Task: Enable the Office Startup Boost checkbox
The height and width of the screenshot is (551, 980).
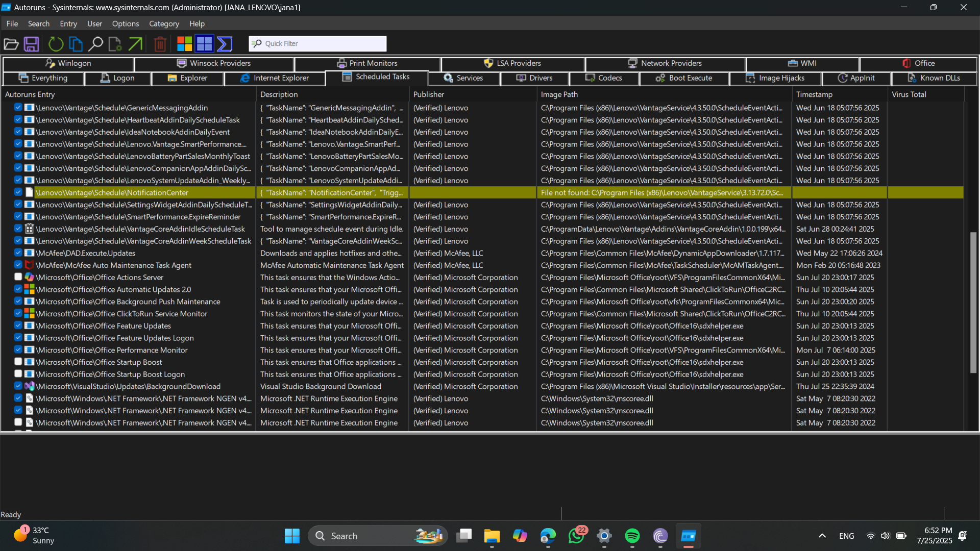Action: point(18,362)
